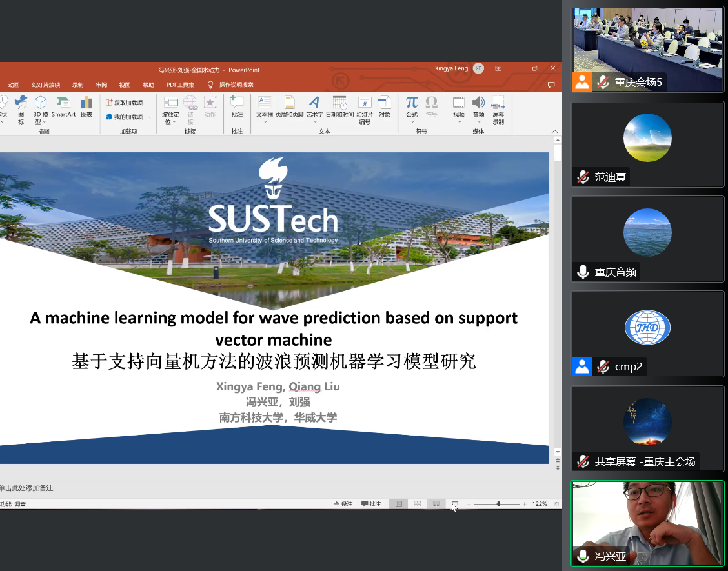The image size is (728, 571).
Task: Open the 审阅 ribbon tab
Action: [x=101, y=85]
